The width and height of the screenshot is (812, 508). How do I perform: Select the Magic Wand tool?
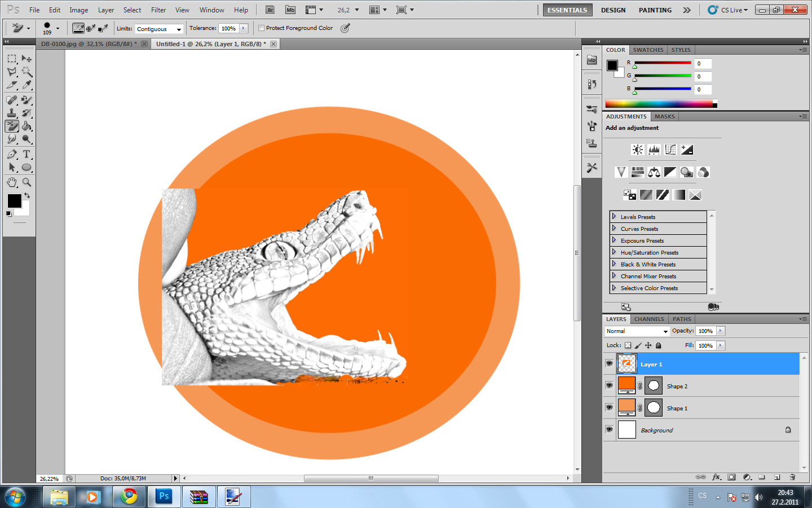coord(27,72)
